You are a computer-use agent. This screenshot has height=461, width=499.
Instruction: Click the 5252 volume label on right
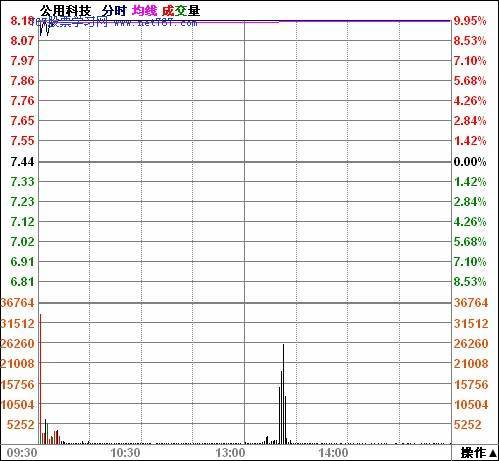[x=468, y=424]
